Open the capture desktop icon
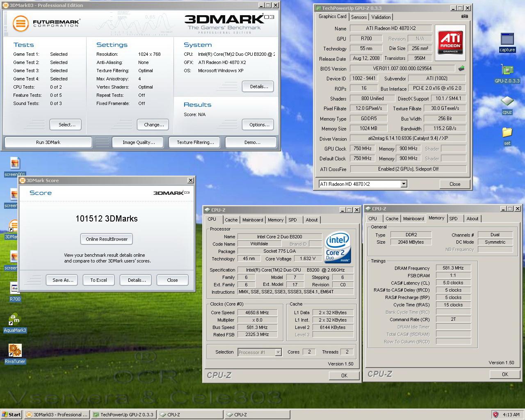The image size is (525, 420). pyautogui.click(x=507, y=43)
